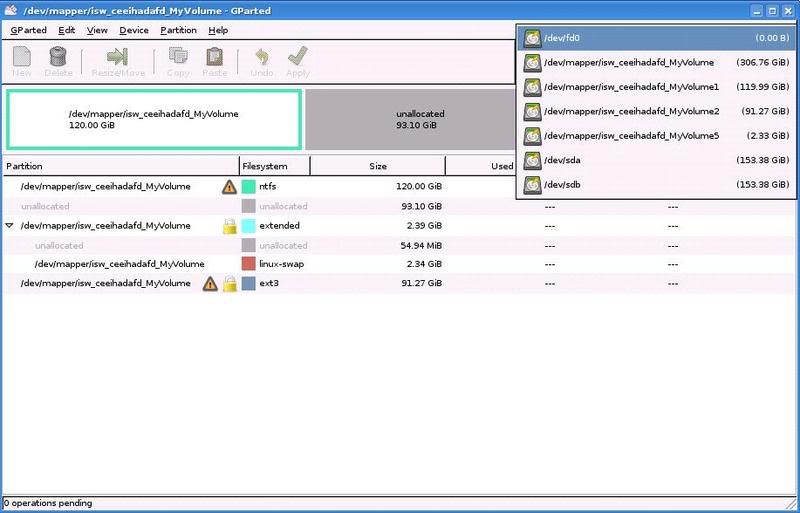Viewport: 800px width, 513px height.
Task: Select 120.00 GiB block in disk map
Action: [x=154, y=120]
